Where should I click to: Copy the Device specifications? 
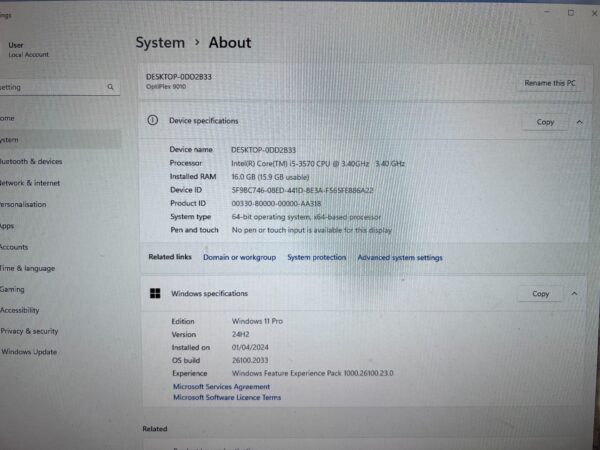(x=545, y=122)
